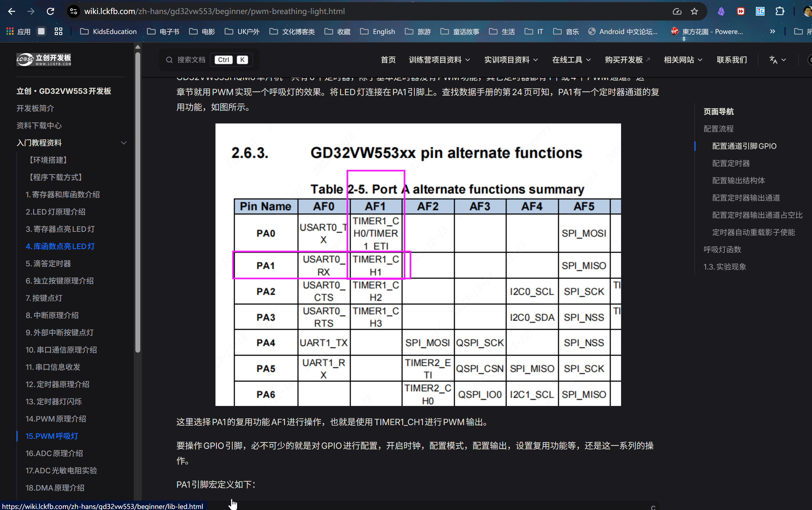Go forward in browser history
The image size is (812, 510).
click(31, 12)
